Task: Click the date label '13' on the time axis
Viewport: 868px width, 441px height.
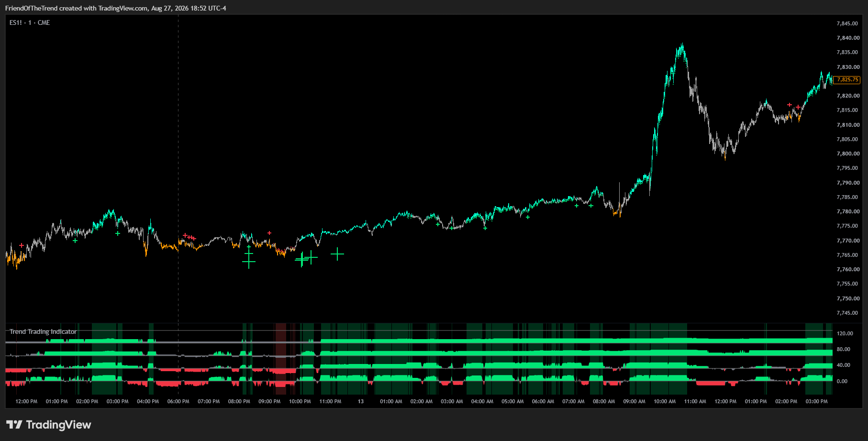Action: [x=361, y=401]
